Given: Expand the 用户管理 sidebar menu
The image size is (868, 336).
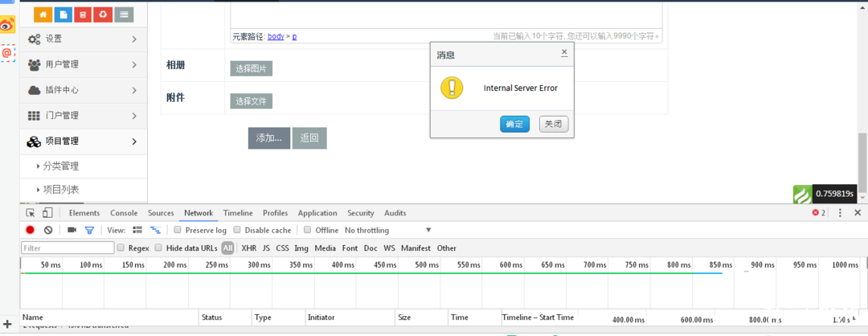Looking at the screenshot, I should pyautogui.click(x=84, y=64).
